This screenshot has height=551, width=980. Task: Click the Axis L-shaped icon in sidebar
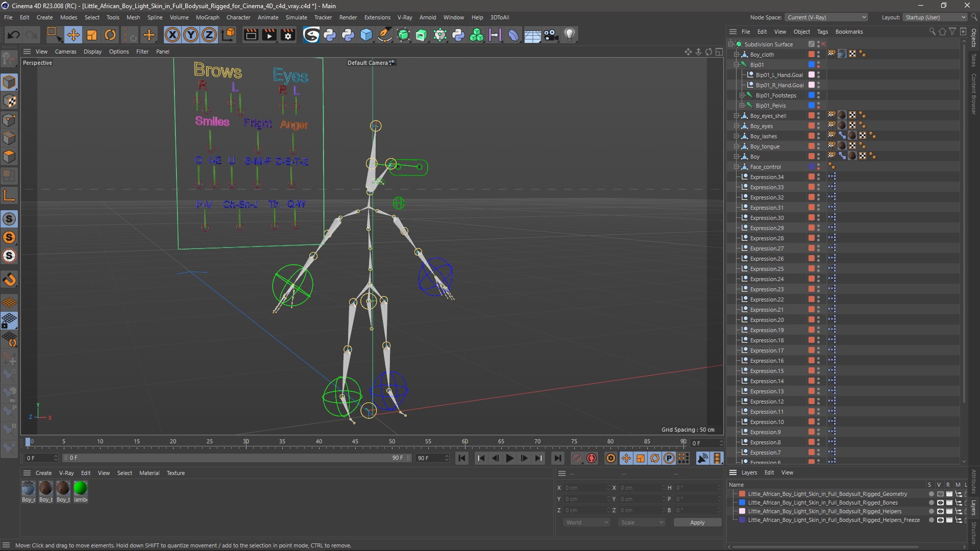9,195
